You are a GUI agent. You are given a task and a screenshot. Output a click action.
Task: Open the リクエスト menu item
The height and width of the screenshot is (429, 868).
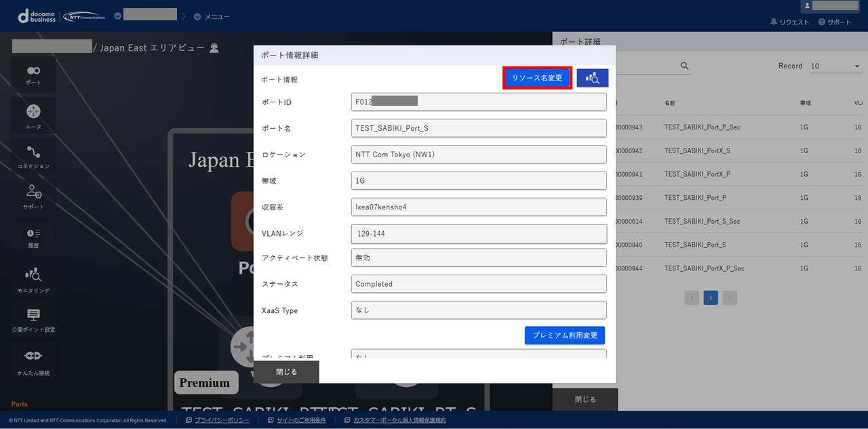tap(790, 22)
